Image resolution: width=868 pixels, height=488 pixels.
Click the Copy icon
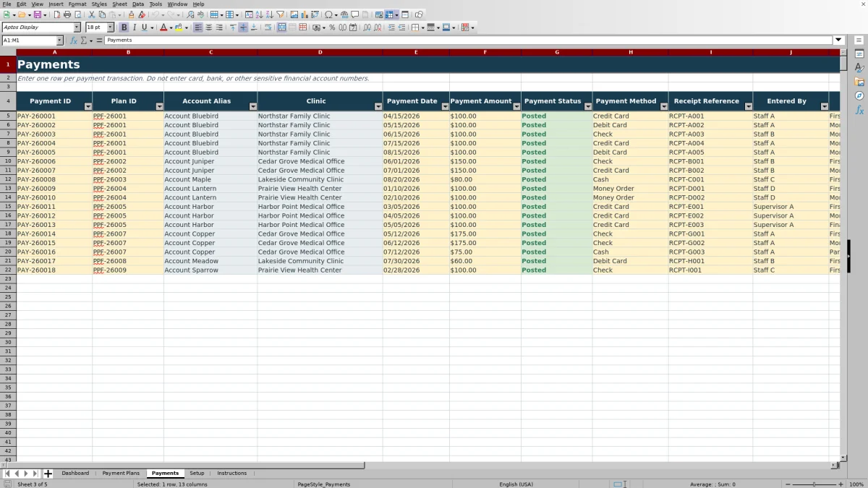pos(102,14)
